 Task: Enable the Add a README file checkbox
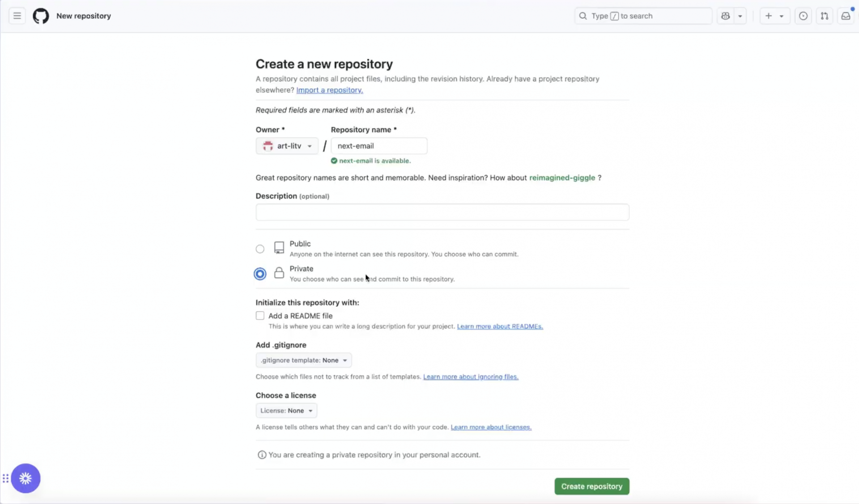[x=260, y=315]
